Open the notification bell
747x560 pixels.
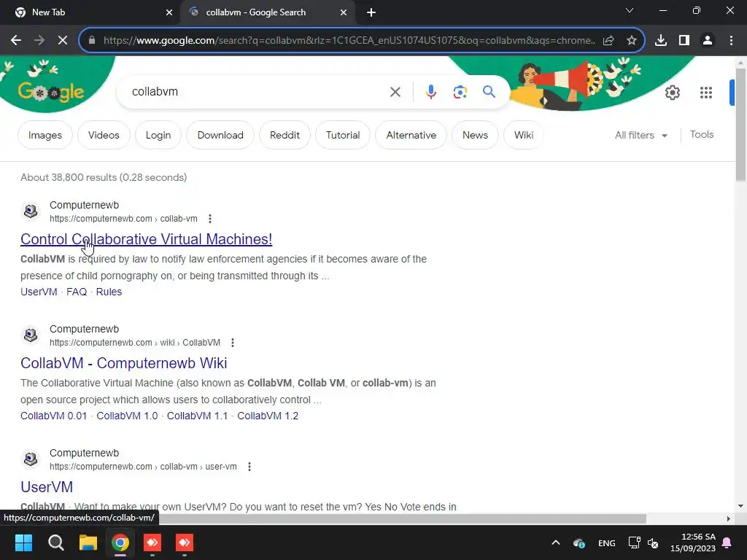727,542
